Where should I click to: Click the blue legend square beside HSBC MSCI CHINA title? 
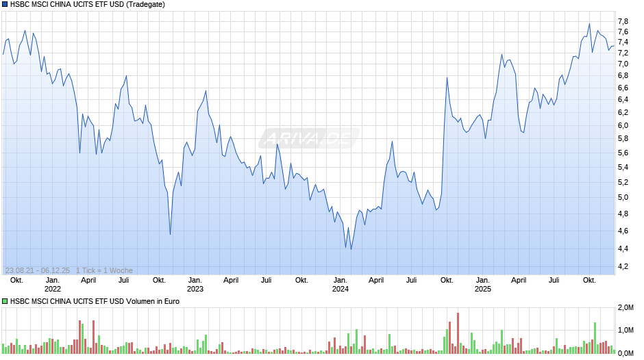click(x=5, y=5)
